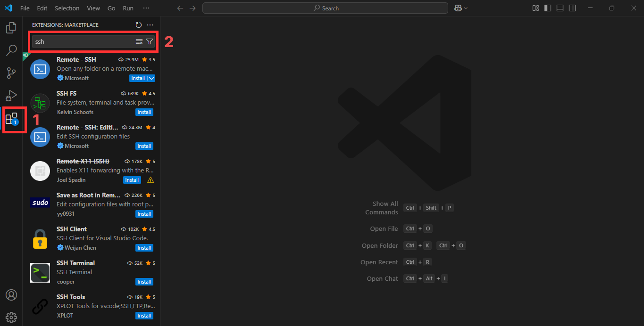
Task: Install the SSH FS extension
Action: pyautogui.click(x=144, y=112)
